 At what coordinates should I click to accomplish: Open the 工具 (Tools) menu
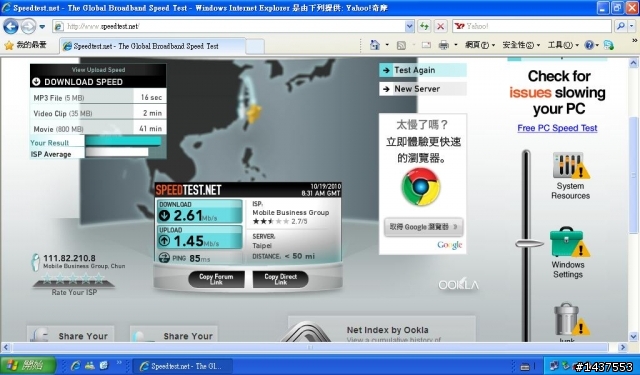coord(563,45)
